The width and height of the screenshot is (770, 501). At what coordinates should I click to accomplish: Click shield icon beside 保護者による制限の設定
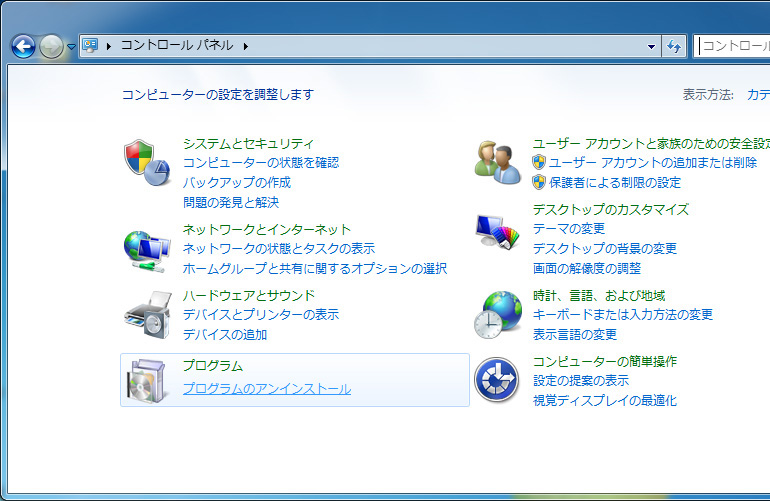[x=539, y=182]
